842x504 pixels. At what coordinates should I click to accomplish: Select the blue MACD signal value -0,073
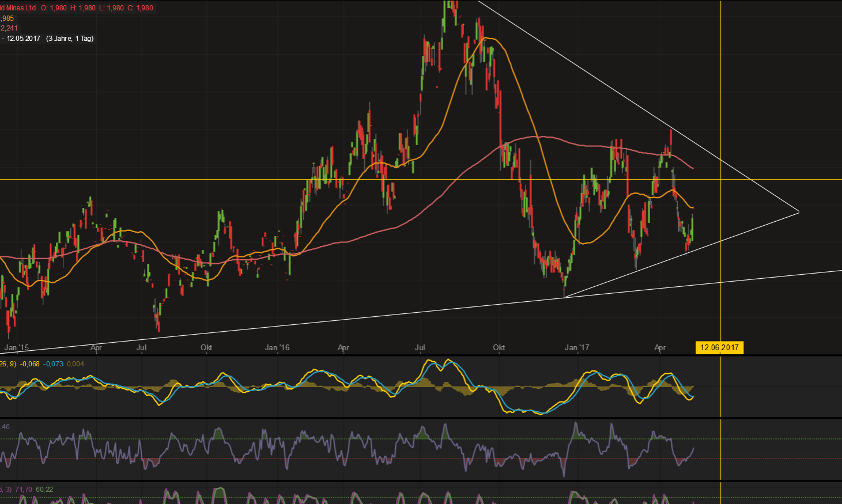tap(53, 364)
